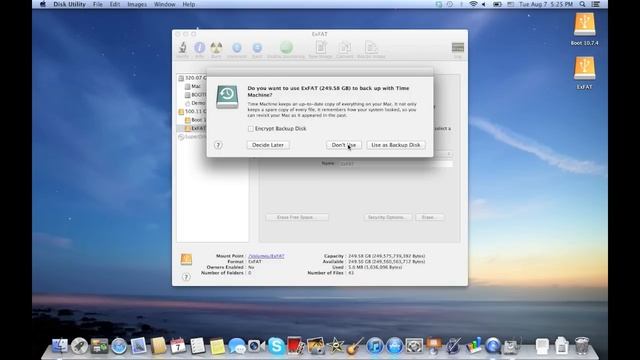Open the Trash in the dock
The width and height of the screenshot is (640, 360).
[582, 346]
